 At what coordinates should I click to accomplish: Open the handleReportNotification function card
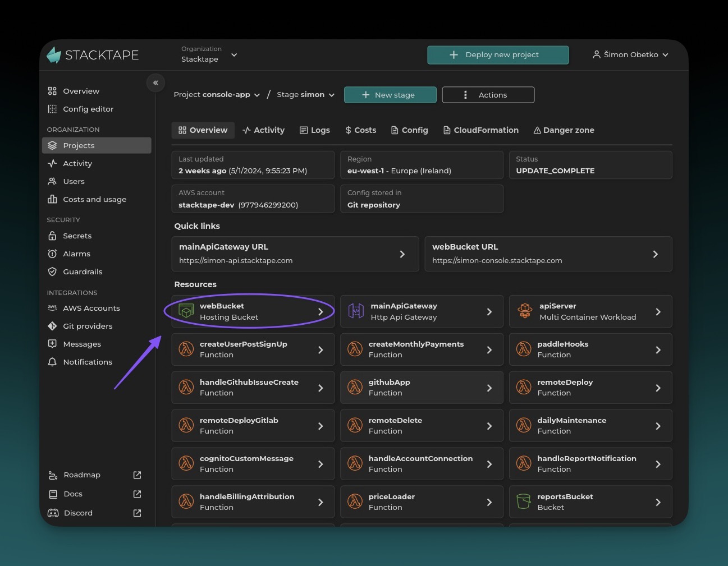[590, 464]
